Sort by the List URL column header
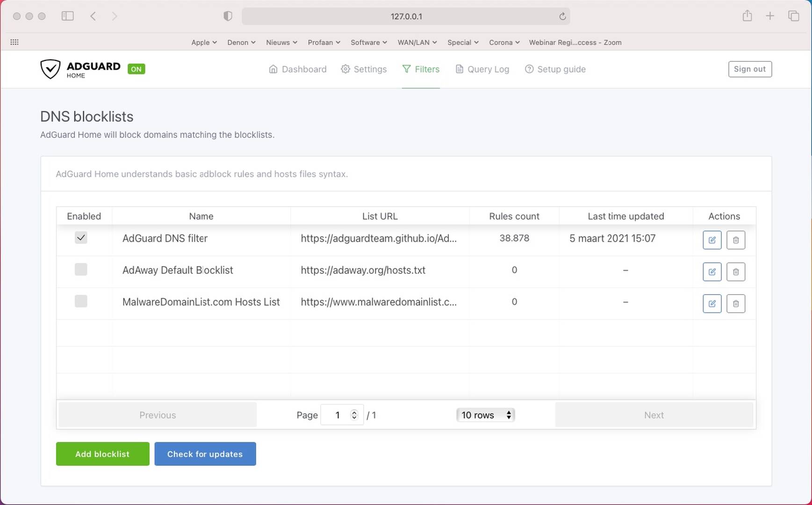The width and height of the screenshot is (812, 505). point(380,216)
